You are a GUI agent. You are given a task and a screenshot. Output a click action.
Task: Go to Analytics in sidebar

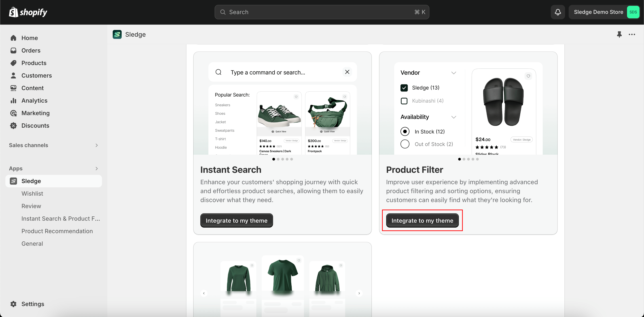click(34, 101)
